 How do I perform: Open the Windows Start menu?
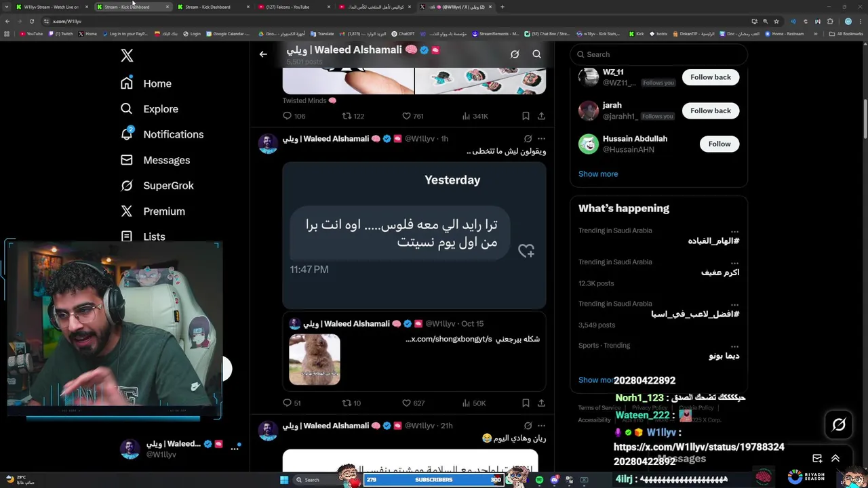(x=284, y=480)
